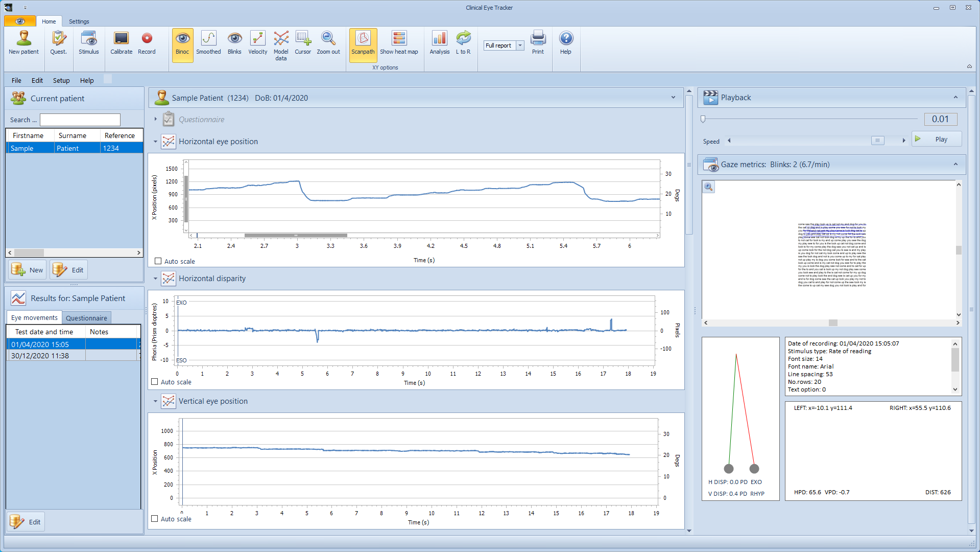
Task: Switch to the Settings ribbon tab
Action: (x=79, y=21)
